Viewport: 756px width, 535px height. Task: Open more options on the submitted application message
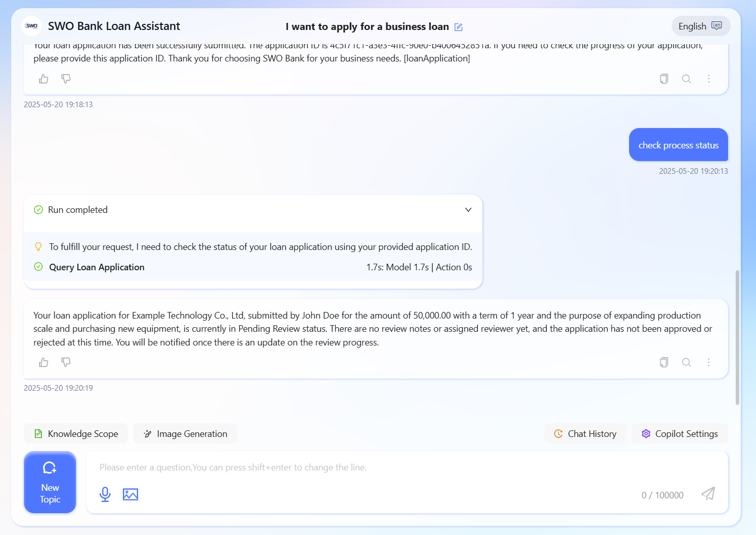tap(709, 79)
